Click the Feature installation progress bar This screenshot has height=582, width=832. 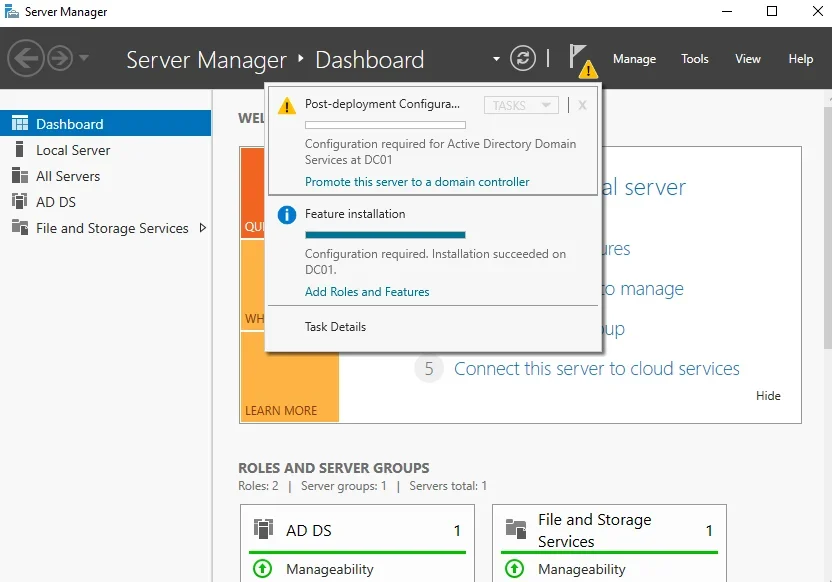(x=385, y=235)
